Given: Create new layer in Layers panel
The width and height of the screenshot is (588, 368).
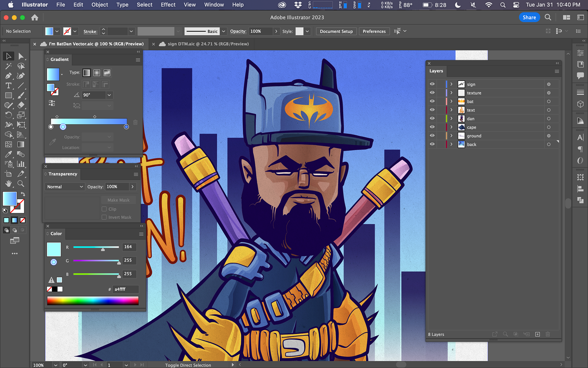Looking at the screenshot, I should click(537, 334).
